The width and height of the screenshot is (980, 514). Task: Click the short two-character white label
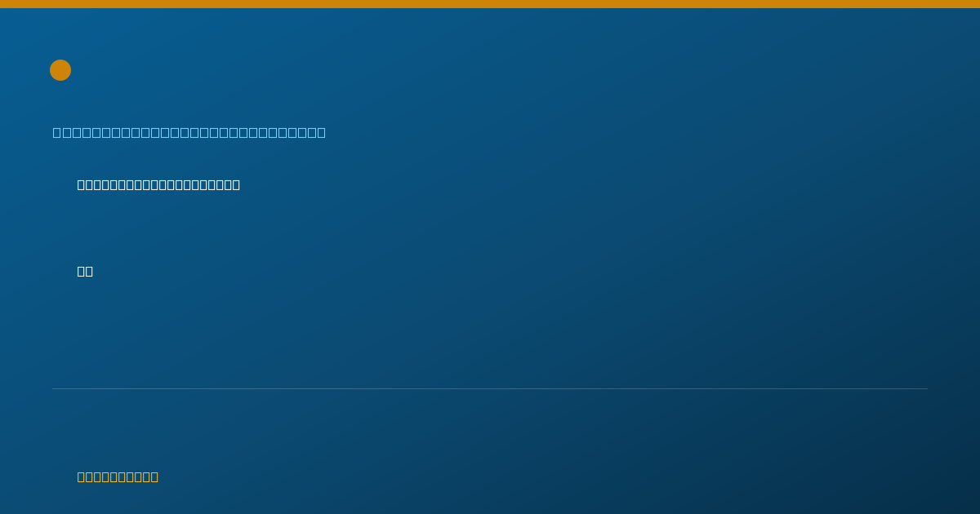tap(85, 271)
